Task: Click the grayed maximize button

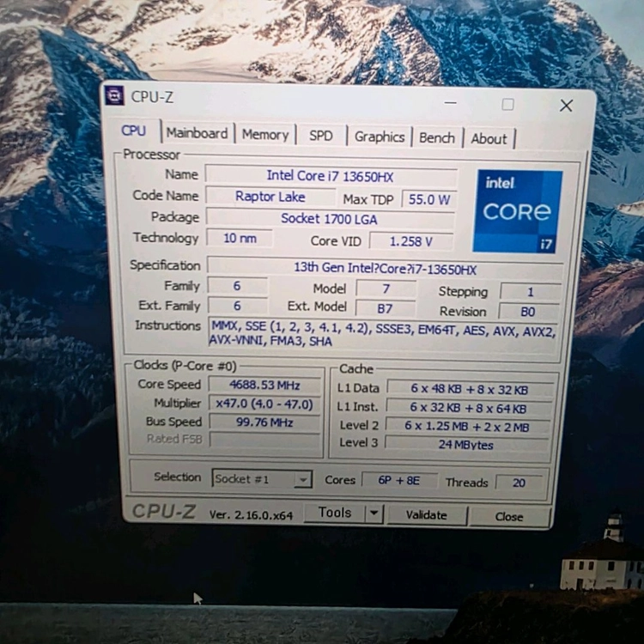Action: point(507,104)
